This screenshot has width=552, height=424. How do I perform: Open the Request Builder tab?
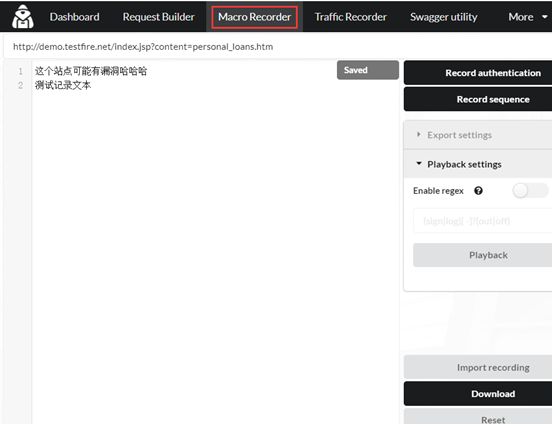pos(158,17)
